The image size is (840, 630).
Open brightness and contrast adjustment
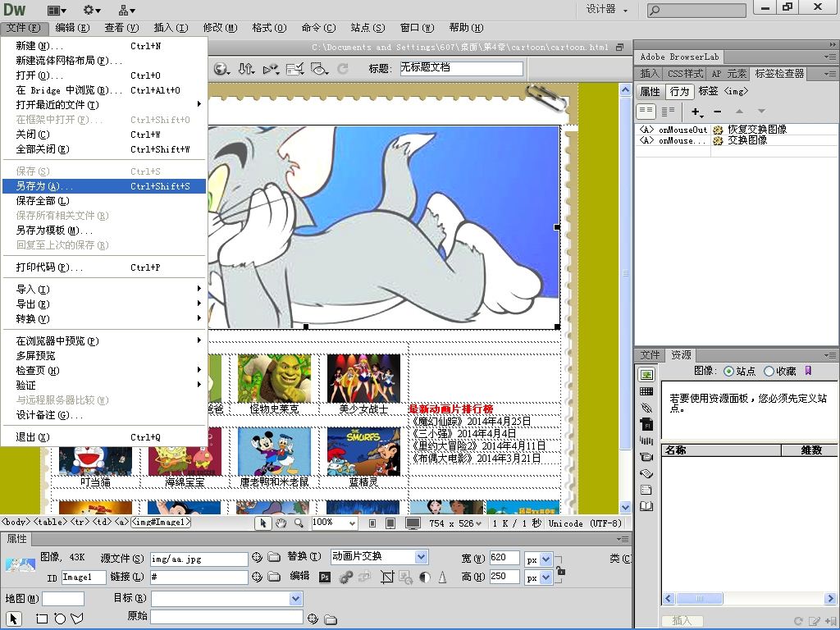pos(425,577)
